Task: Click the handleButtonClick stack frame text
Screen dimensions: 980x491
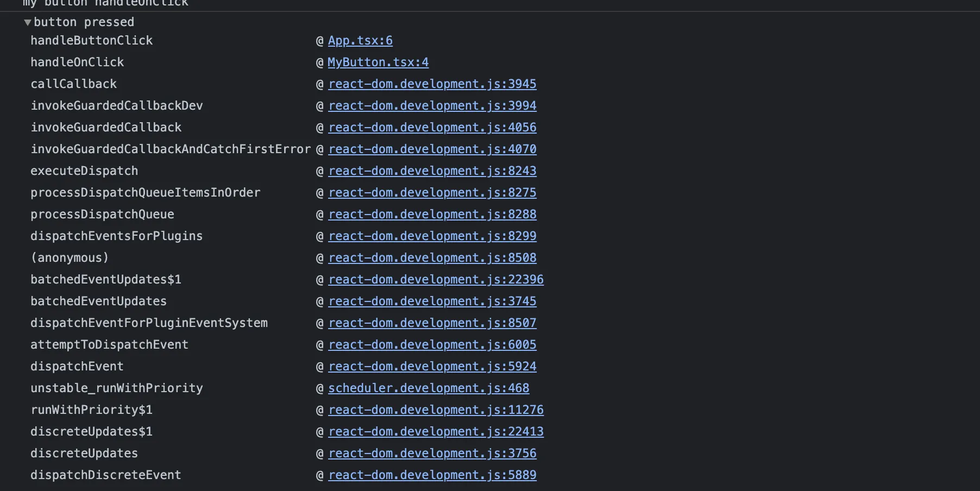Action: (92, 41)
